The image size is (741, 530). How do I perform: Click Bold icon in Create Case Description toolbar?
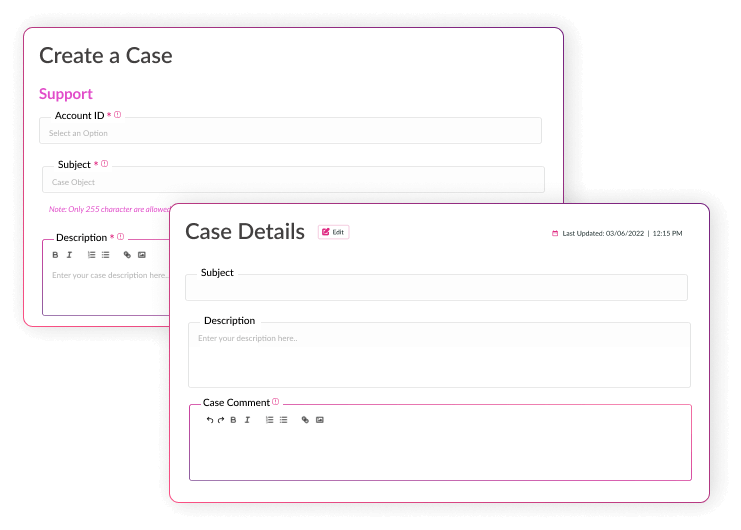pyautogui.click(x=55, y=255)
